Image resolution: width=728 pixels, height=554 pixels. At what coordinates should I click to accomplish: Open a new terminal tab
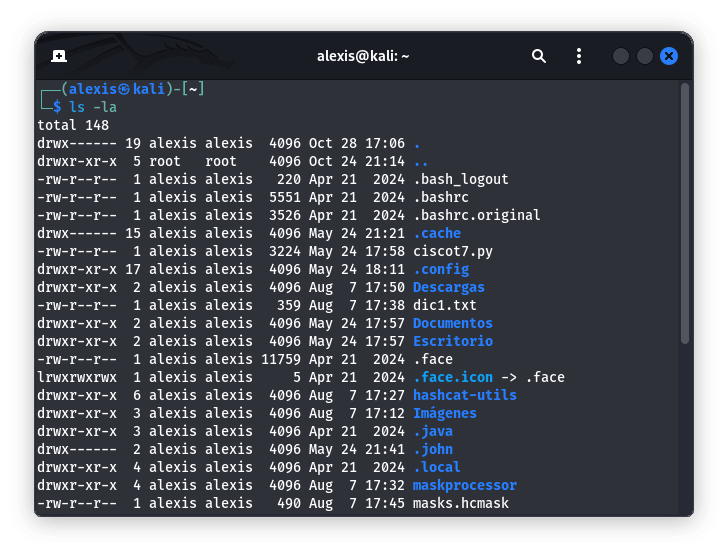pos(59,56)
